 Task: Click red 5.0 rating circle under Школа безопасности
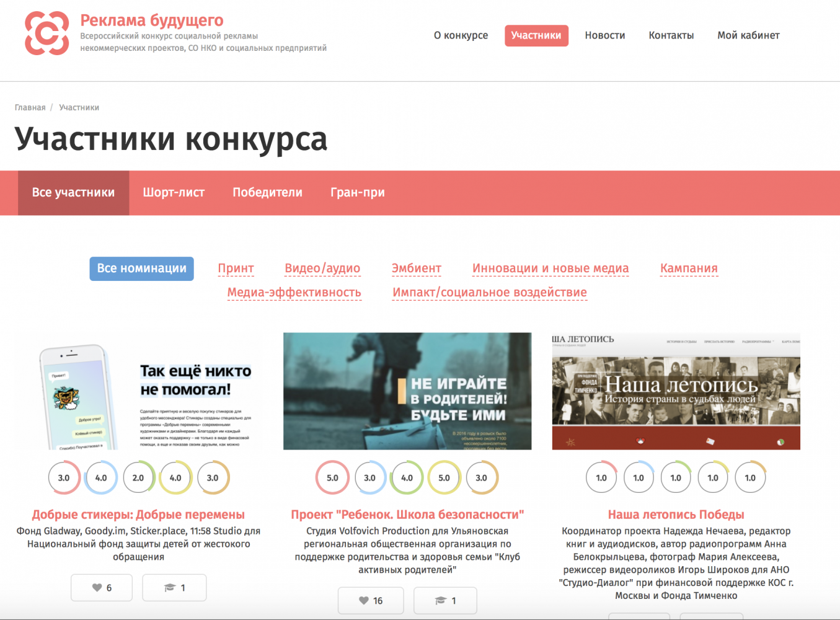332,478
